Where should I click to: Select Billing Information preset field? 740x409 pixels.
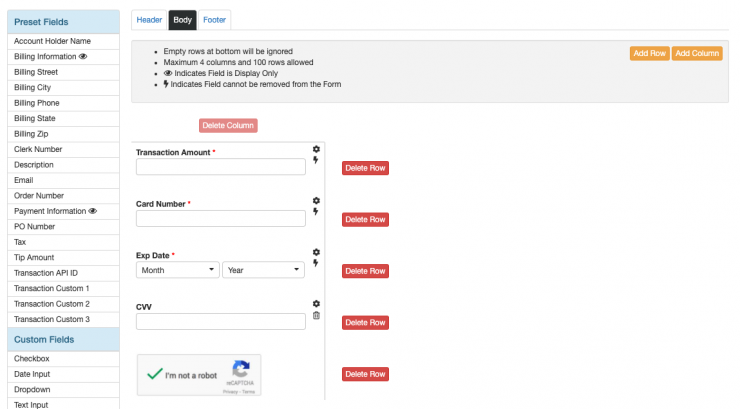63,57
